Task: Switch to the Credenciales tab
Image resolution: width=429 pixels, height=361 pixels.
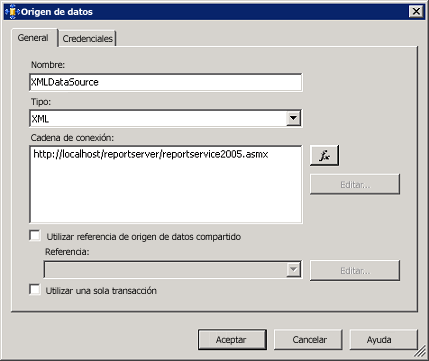Action: pos(88,39)
